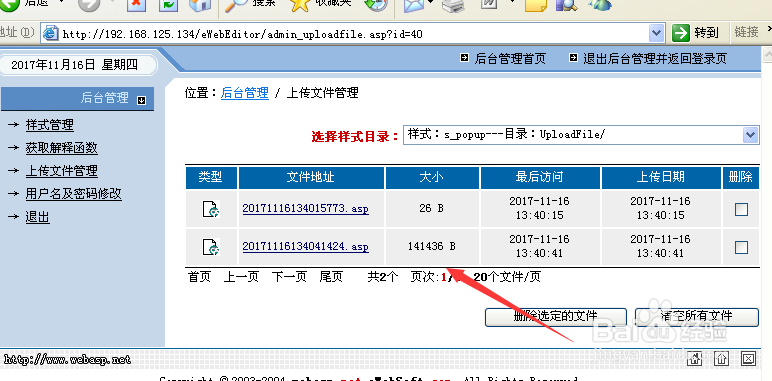Click the 最后访问 column header

pyautogui.click(x=540, y=177)
